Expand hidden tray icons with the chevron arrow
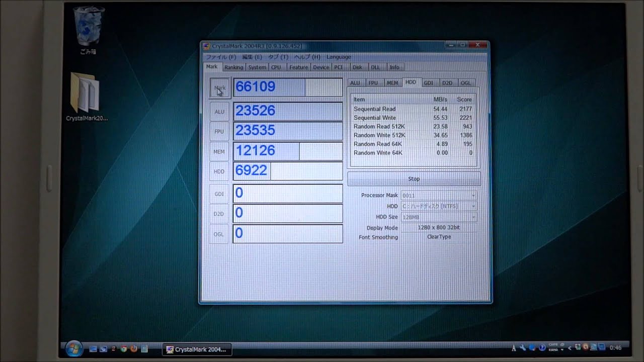 coord(570,348)
